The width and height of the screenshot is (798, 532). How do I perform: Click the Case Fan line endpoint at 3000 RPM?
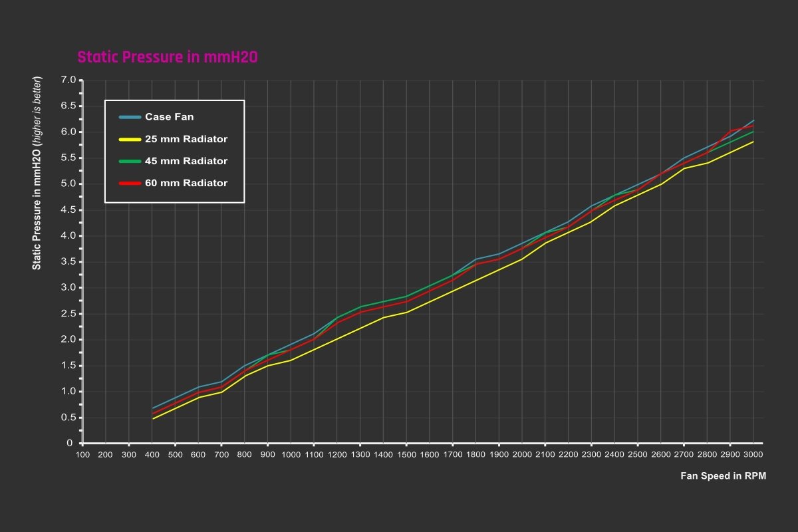753,120
